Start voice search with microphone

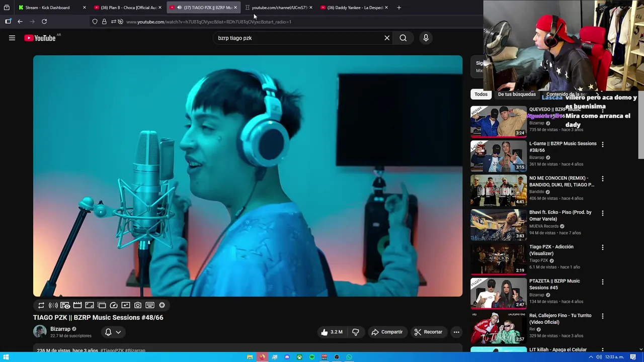[426, 38]
